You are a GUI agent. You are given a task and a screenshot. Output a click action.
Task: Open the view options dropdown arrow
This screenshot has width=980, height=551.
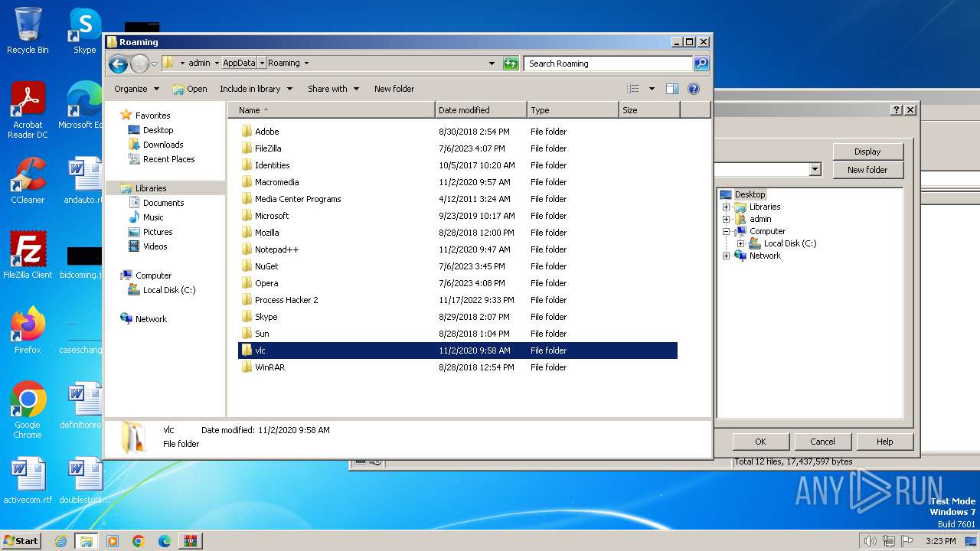tap(652, 89)
